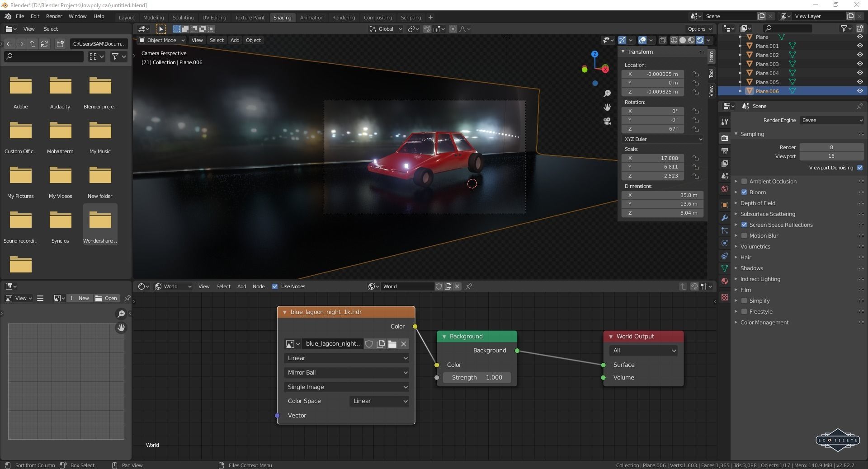Pin the world node tree
This screenshot has width=868, height=469.
[469, 286]
